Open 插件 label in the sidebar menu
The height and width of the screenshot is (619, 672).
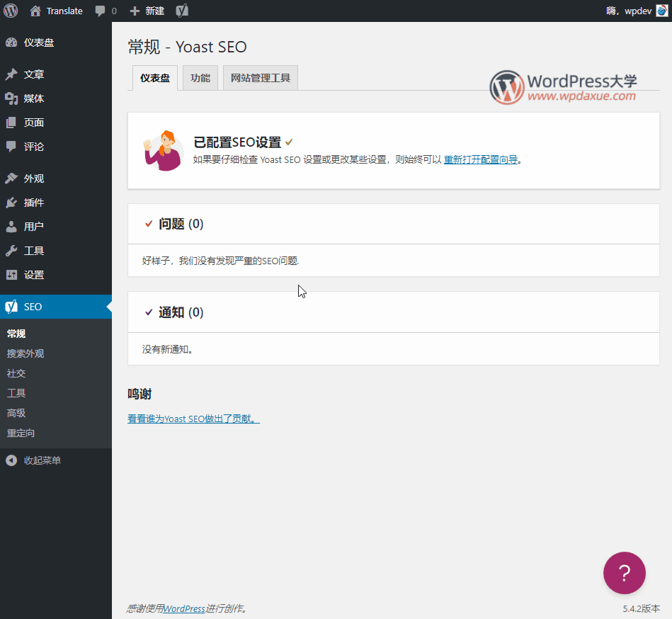point(34,203)
